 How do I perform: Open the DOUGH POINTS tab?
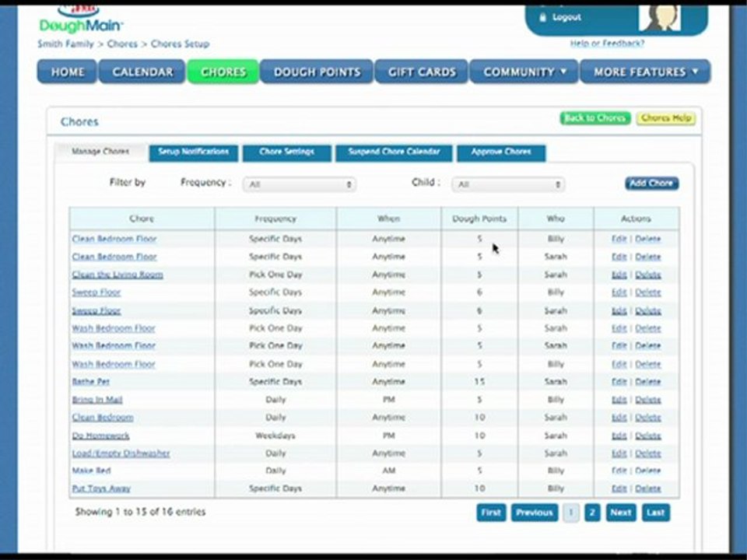(x=317, y=72)
